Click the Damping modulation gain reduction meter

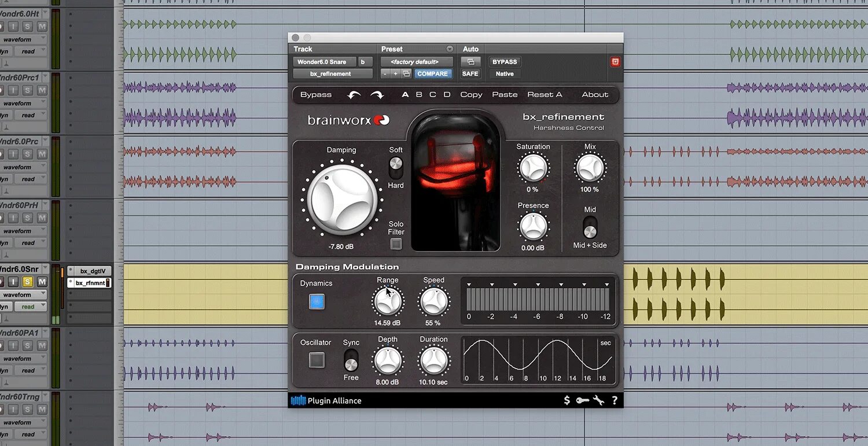pos(538,300)
